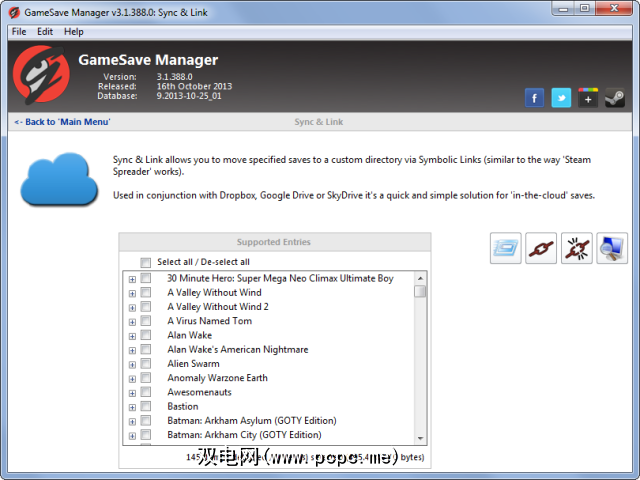
Task: Check the Awesomenauts checkbox
Action: (x=146, y=392)
